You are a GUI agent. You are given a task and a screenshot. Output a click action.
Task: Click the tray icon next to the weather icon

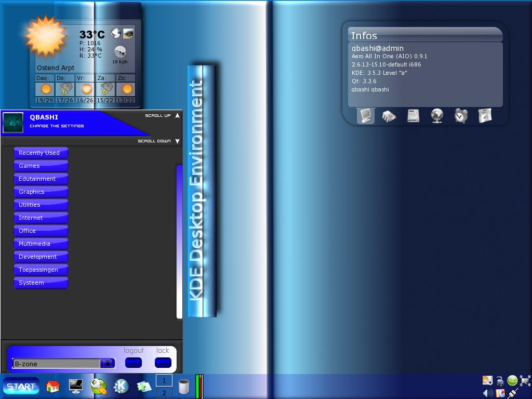coord(500,381)
